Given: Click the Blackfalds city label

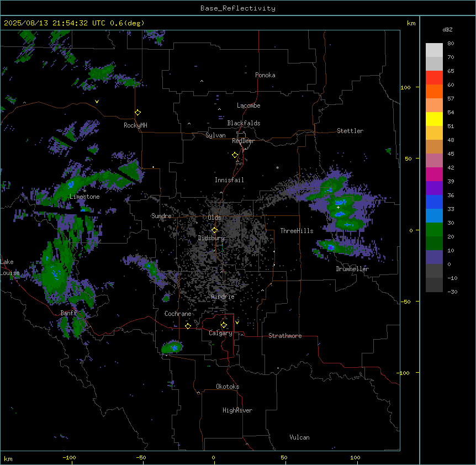Looking at the screenshot, I should click(244, 123).
